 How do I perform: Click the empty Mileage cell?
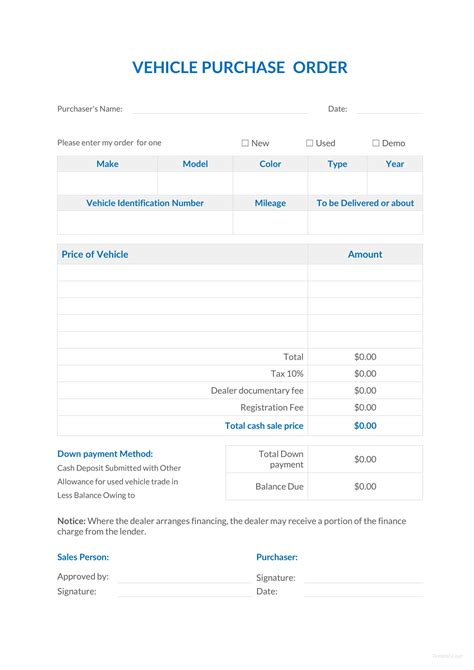coord(270,223)
